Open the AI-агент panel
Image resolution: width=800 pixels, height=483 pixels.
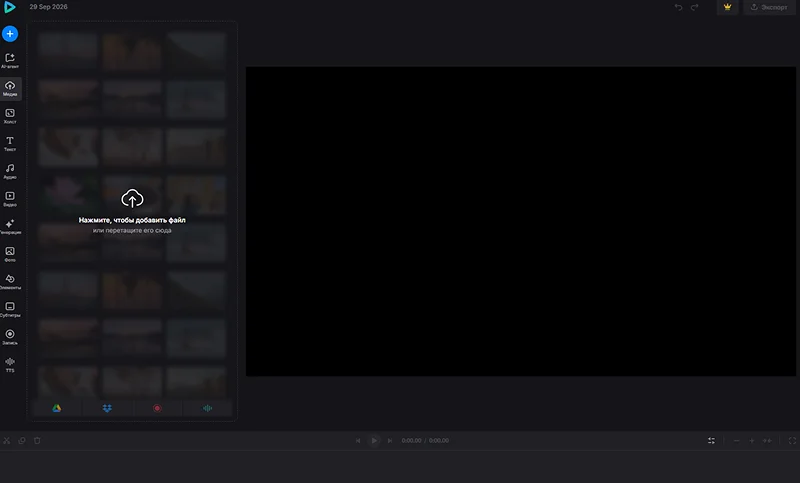click(10, 61)
